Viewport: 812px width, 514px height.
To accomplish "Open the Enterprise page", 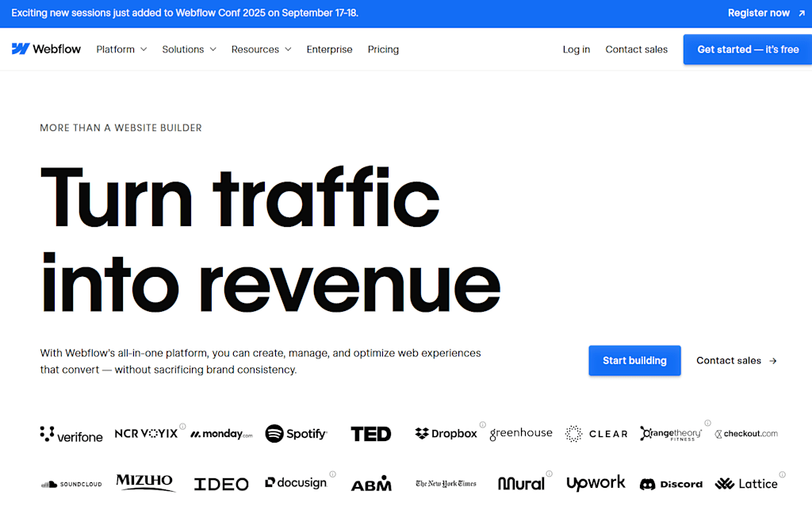I will click(x=329, y=49).
